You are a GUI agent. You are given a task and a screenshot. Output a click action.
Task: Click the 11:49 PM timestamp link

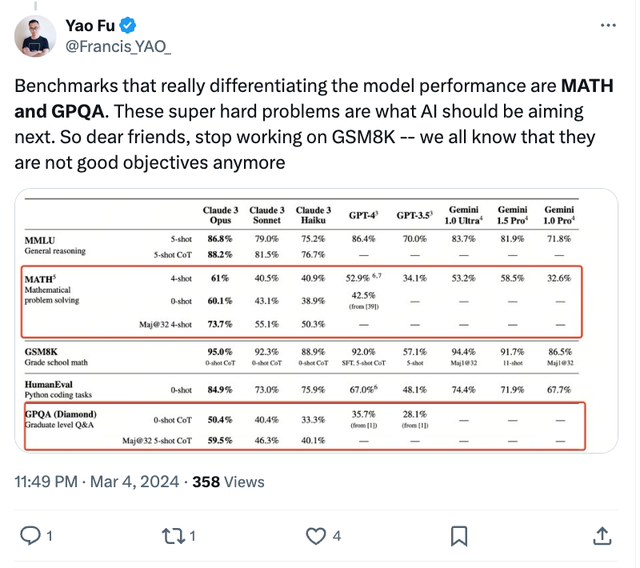click(46, 482)
